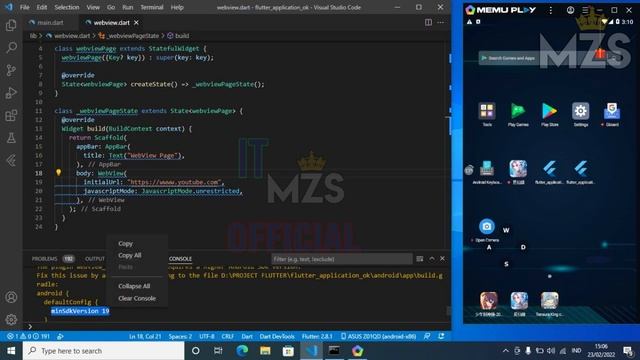This screenshot has height=360, width=640.
Task: Open the Help menu
Action: point(177,7)
